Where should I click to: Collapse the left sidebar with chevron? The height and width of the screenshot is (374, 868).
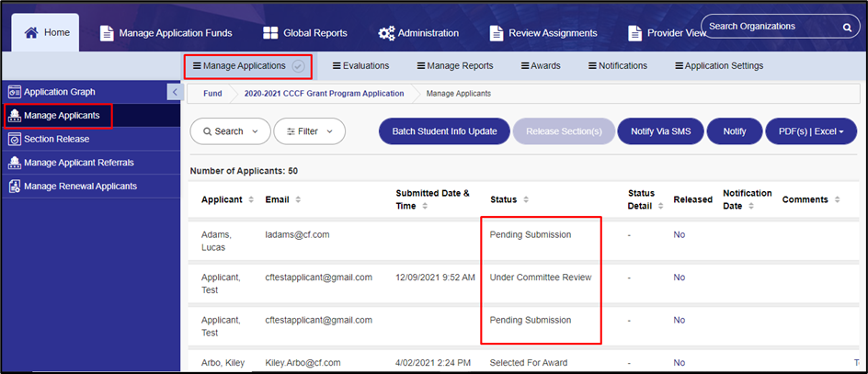(x=175, y=92)
